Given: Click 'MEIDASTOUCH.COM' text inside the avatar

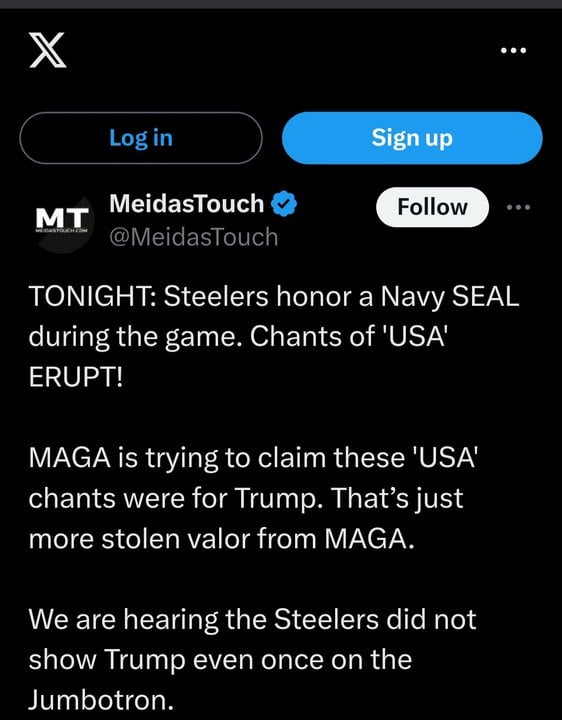Looking at the screenshot, I should 62,231.
